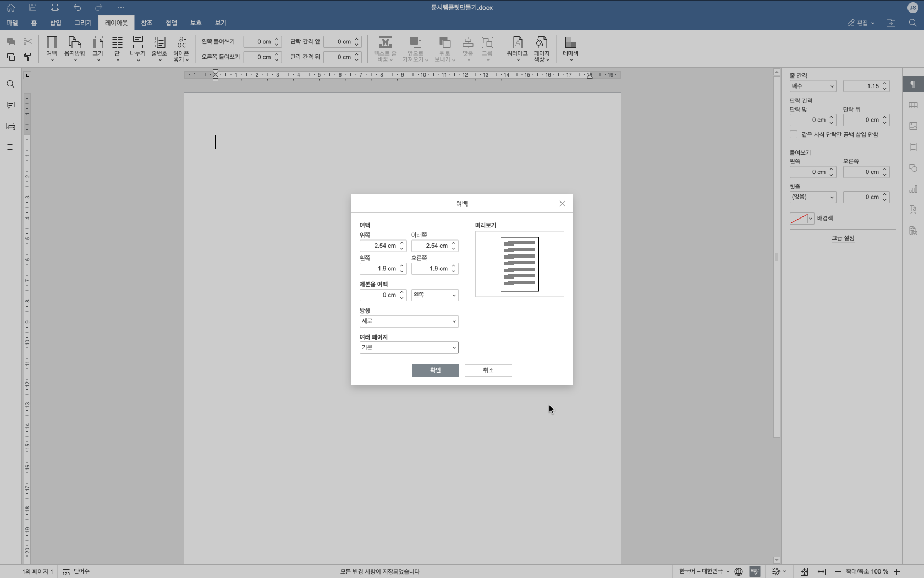This screenshot has height=578, width=924.
Task: Open the 나누기 breaks tool
Action: click(x=137, y=48)
